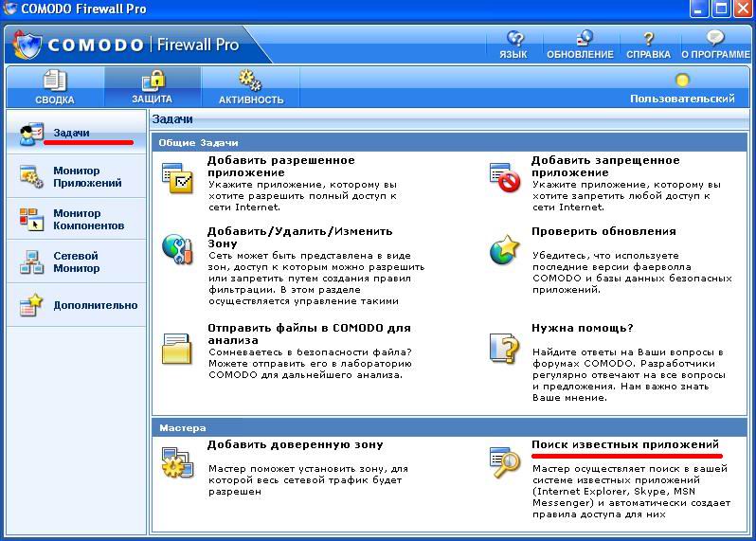Click the Сетевой Монитор network icon

32,261
